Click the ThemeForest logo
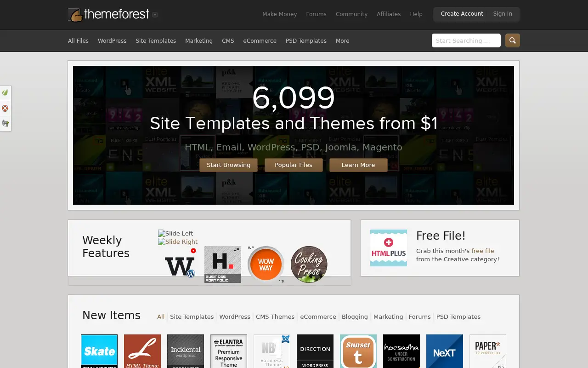 108,14
